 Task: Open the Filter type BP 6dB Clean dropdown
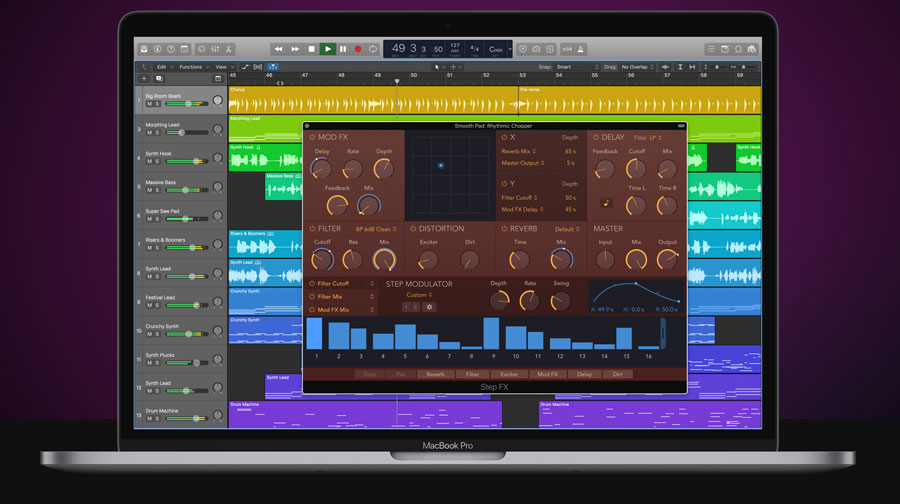coord(374,229)
